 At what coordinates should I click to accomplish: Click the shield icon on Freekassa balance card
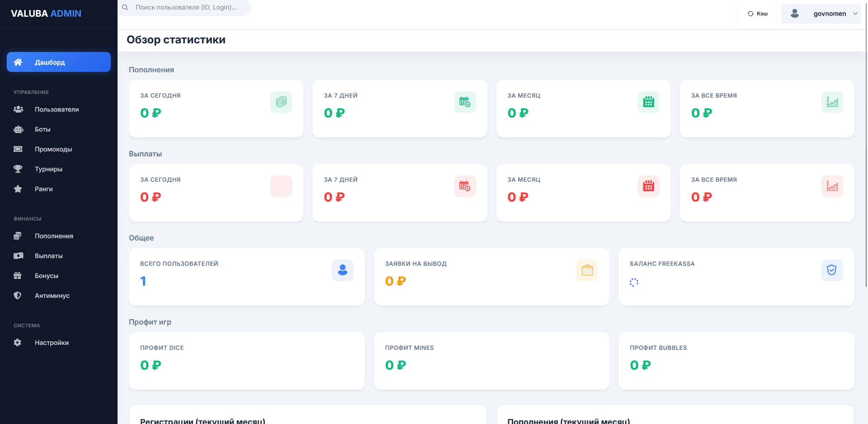click(832, 270)
